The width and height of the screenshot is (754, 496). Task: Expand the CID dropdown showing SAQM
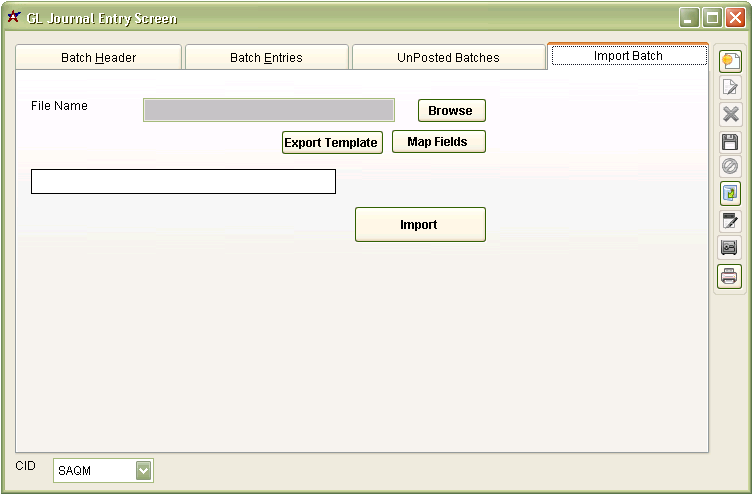[144, 470]
